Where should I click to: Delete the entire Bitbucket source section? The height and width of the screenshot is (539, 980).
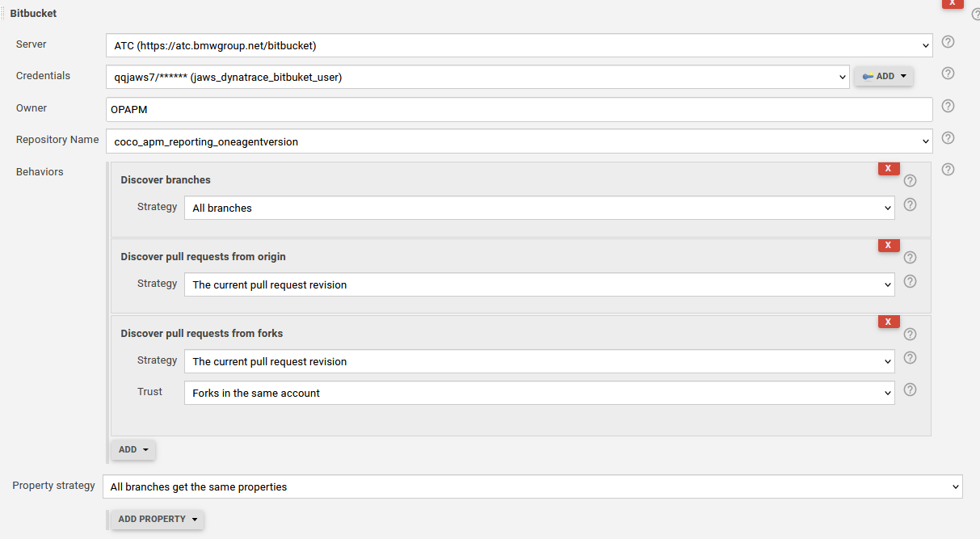point(952,4)
